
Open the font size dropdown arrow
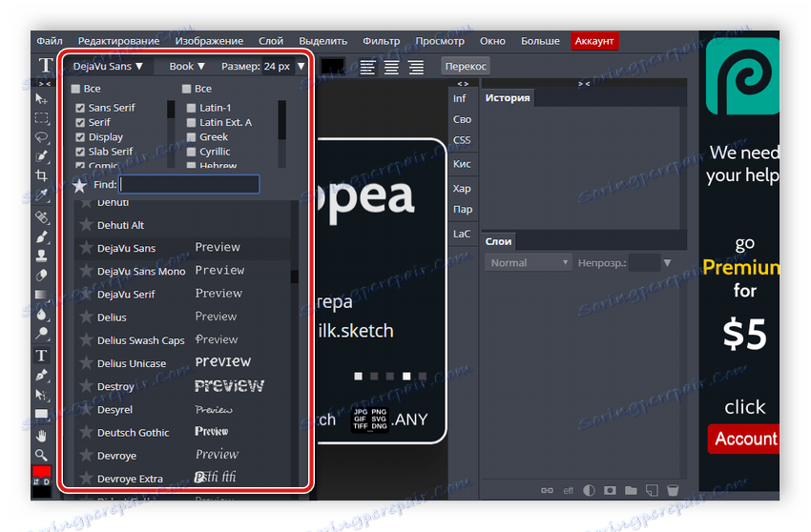coord(301,66)
